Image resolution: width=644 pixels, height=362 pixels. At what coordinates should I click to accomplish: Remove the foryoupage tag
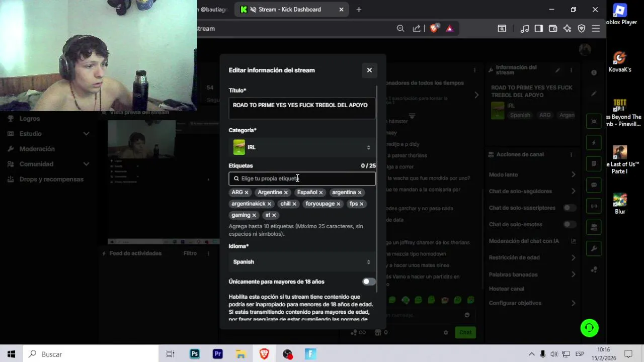pos(338,204)
